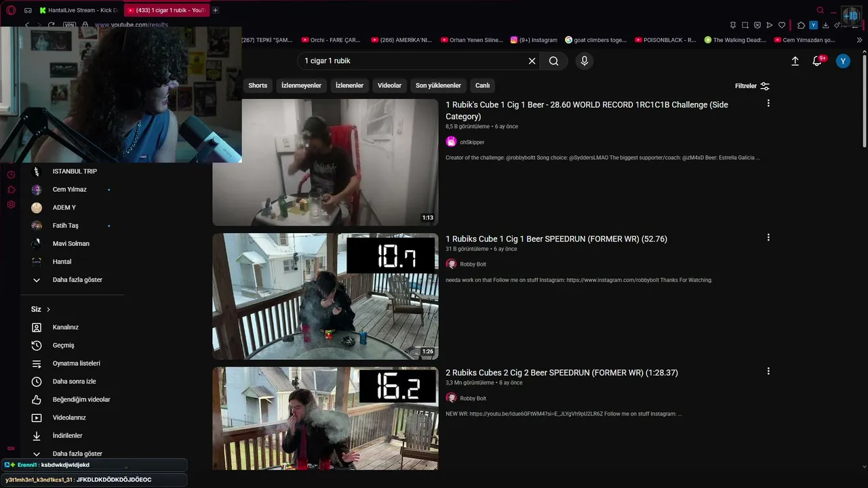Filter results by Shorts chip
The width and height of the screenshot is (868, 488).
point(258,85)
